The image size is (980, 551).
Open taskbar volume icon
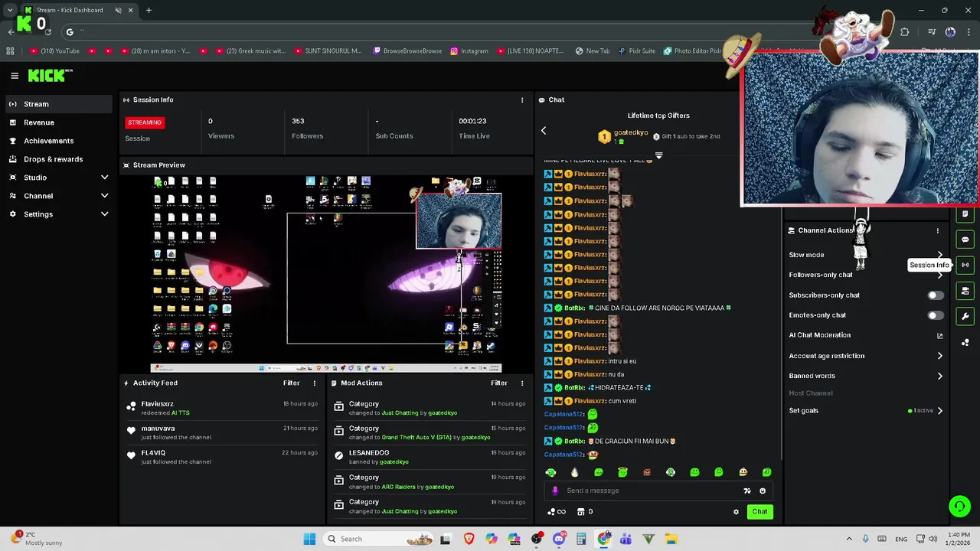tap(933, 539)
